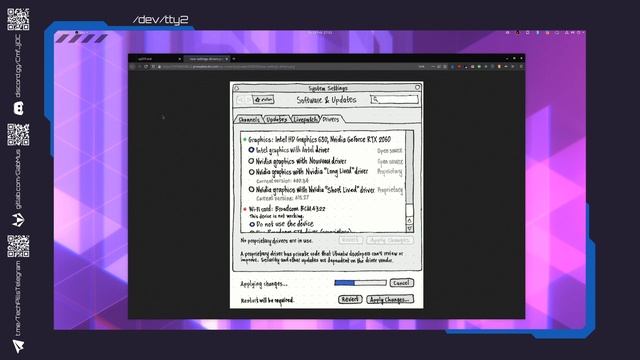
Task: Click "Proprietary" label on Short Lived row
Action: point(390,190)
